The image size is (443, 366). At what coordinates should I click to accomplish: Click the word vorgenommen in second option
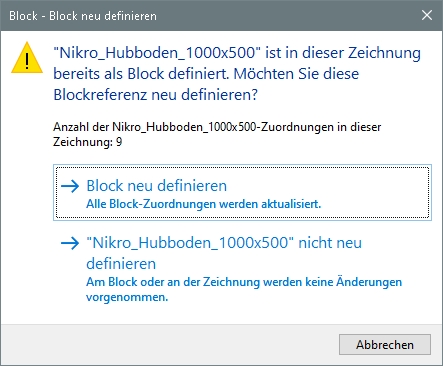[127, 297]
